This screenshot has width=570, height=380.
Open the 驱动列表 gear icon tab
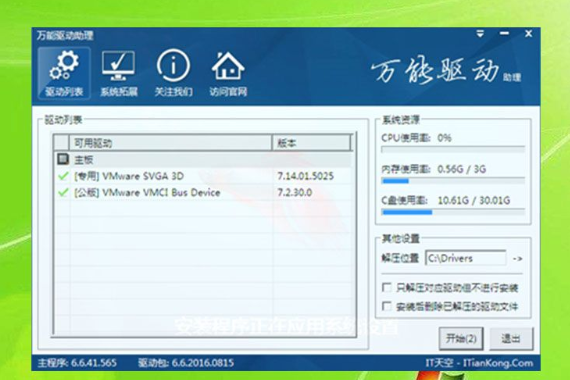64,73
